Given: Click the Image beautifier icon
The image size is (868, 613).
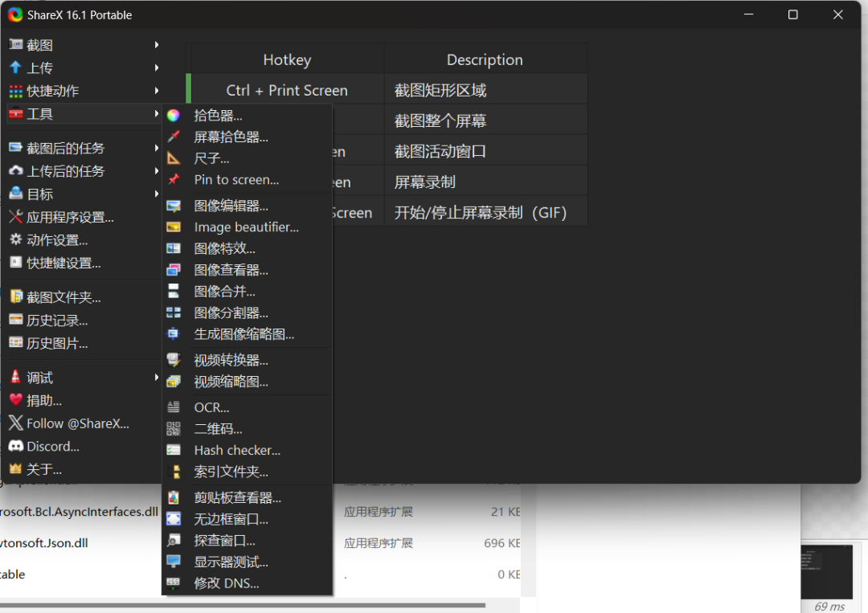Looking at the screenshot, I should [x=174, y=227].
